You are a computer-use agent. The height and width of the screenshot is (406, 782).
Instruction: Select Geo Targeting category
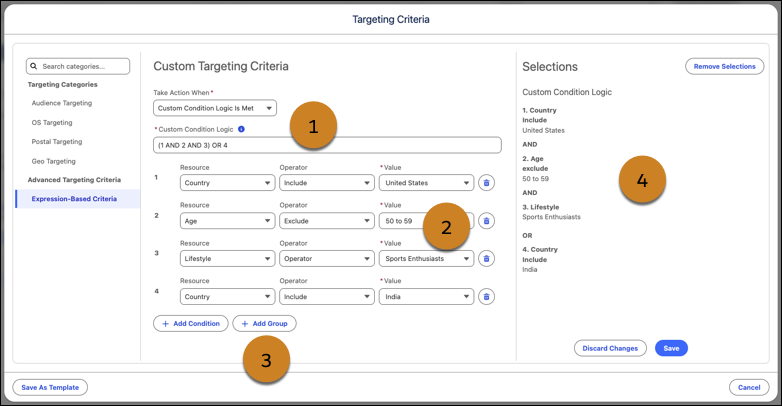click(x=53, y=161)
